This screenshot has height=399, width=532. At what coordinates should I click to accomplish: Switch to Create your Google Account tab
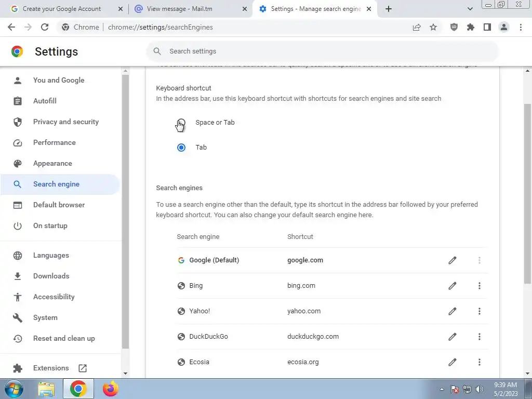62,9
